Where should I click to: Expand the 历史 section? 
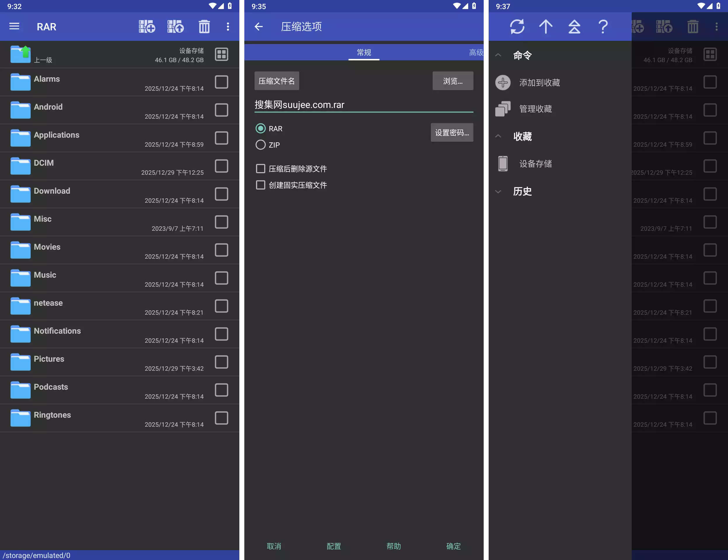[498, 191]
